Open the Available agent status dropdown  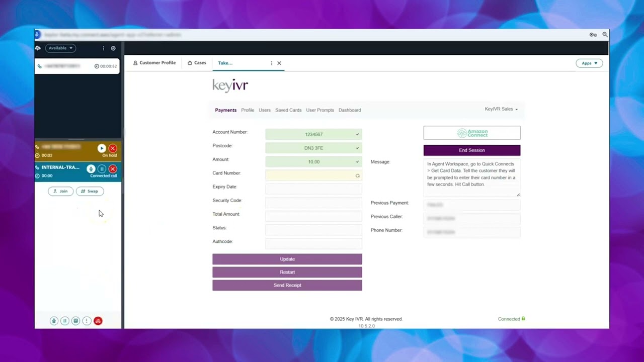[x=60, y=48]
